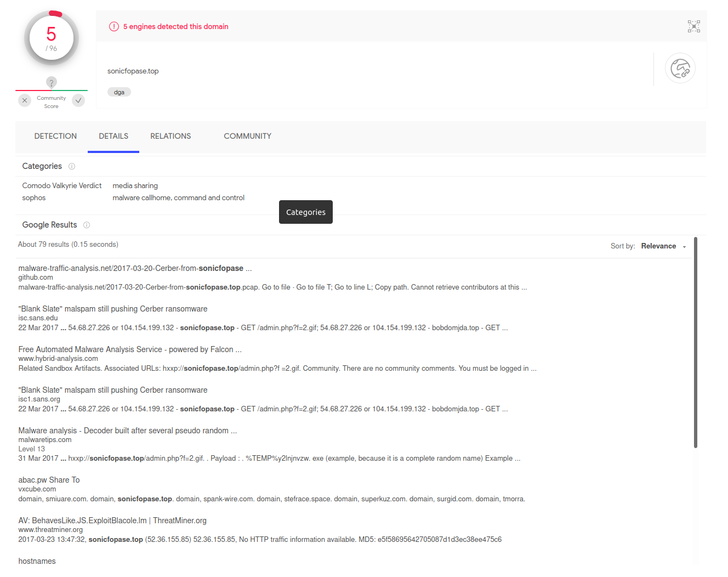The height and width of the screenshot is (577, 728).
Task: Open the Sort by Relevance dropdown
Action: click(663, 246)
